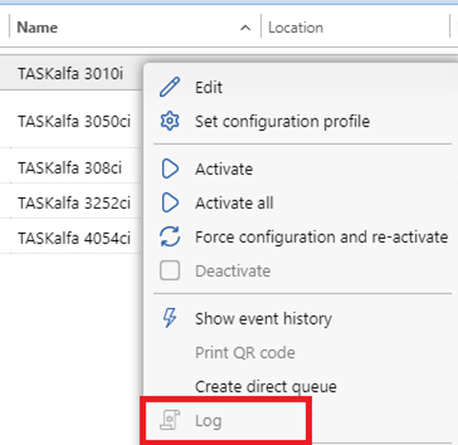458x445 pixels.
Task: Sort by the Name column header
Action: click(x=37, y=27)
